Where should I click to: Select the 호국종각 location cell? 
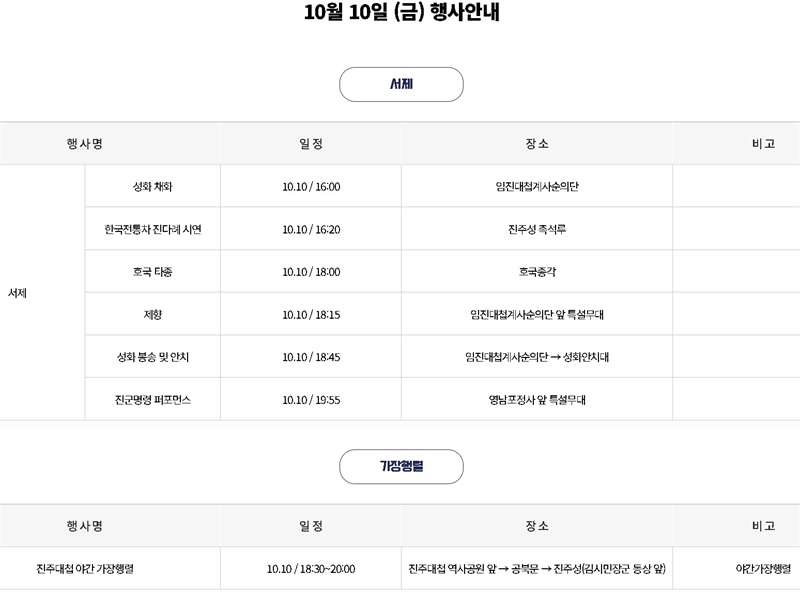click(536, 272)
